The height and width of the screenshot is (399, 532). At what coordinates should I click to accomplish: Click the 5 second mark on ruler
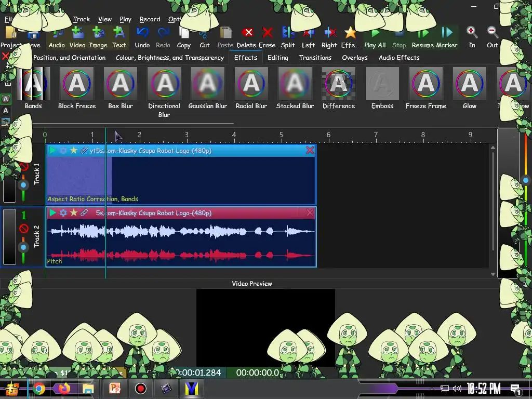click(x=281, y=135)
